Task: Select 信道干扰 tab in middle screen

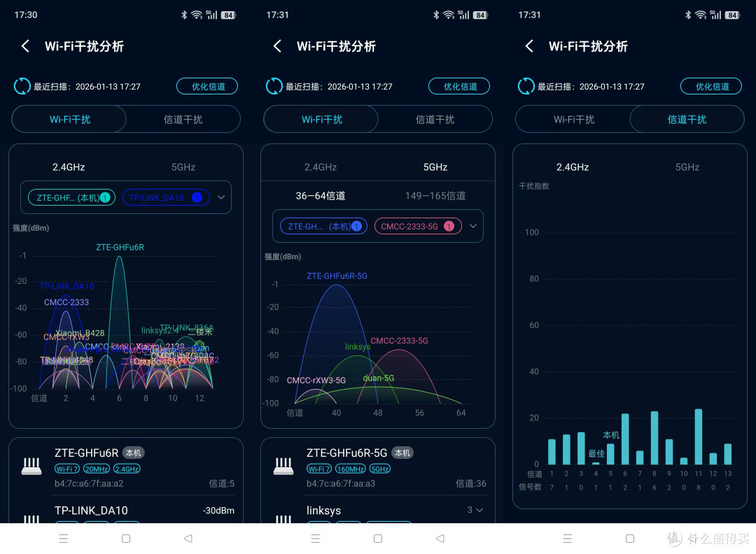Action: (x=435, y=119)
